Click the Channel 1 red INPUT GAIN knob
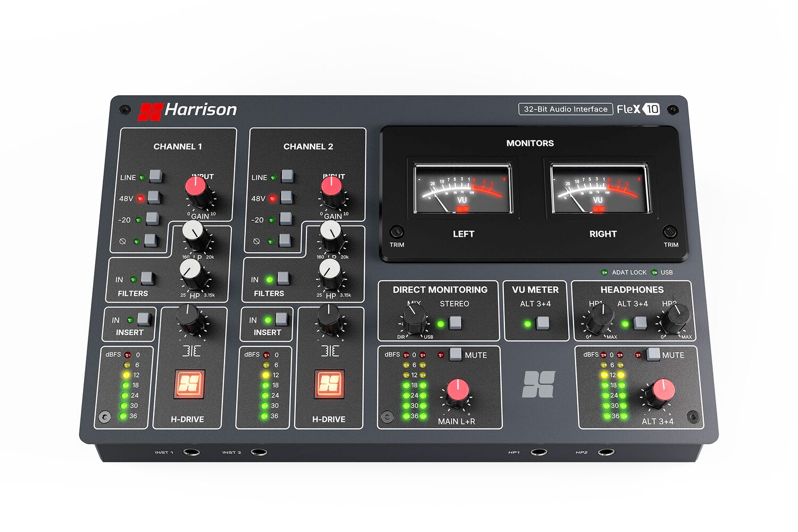This screenshot has width=798, height=532. tap(198, 192)
